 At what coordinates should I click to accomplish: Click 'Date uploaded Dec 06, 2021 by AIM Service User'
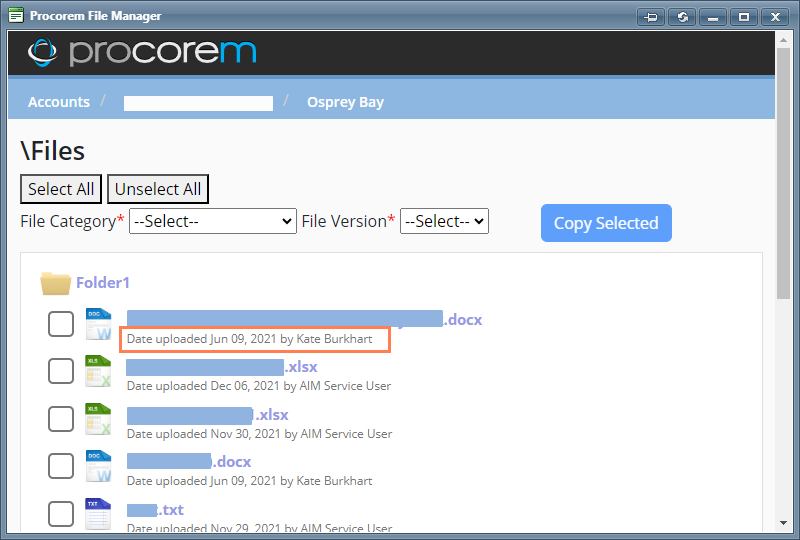pos(259,386)
